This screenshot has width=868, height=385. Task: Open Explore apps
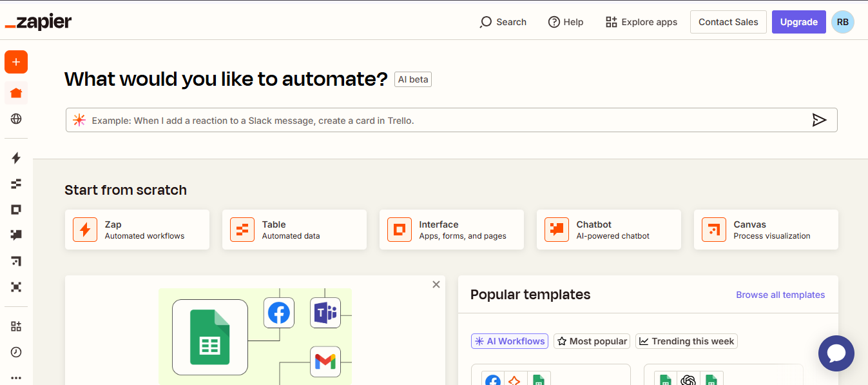[x=642, y=22]
